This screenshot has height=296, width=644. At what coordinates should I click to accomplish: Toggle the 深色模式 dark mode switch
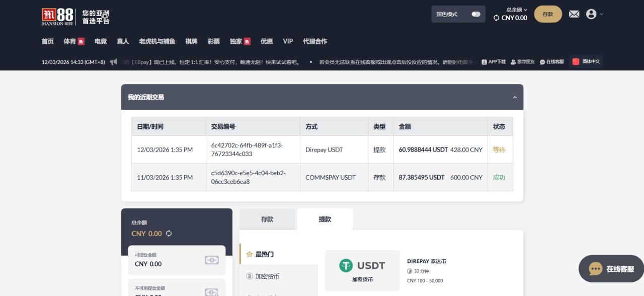point(475,14)
